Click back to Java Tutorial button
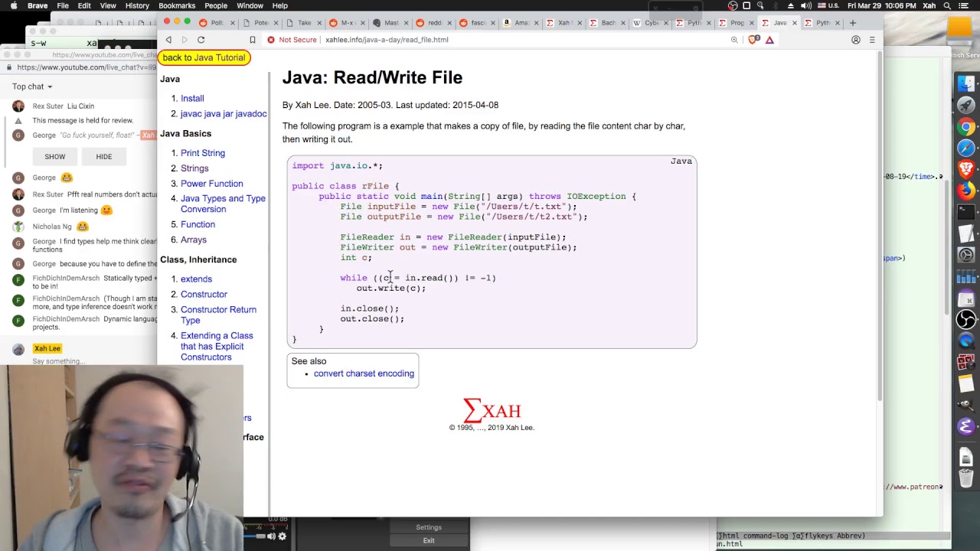Viewport: 980px width, 551px height. click(204, 57)
